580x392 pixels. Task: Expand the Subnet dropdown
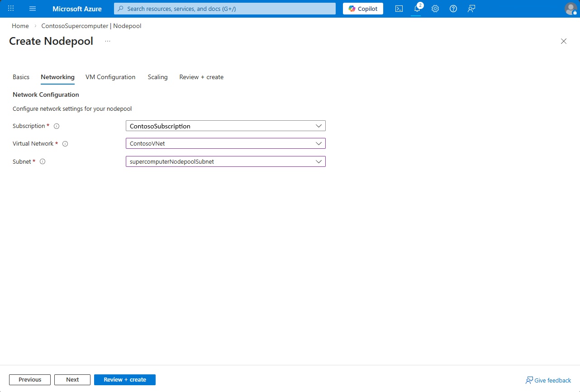click(x=226, y=161)
